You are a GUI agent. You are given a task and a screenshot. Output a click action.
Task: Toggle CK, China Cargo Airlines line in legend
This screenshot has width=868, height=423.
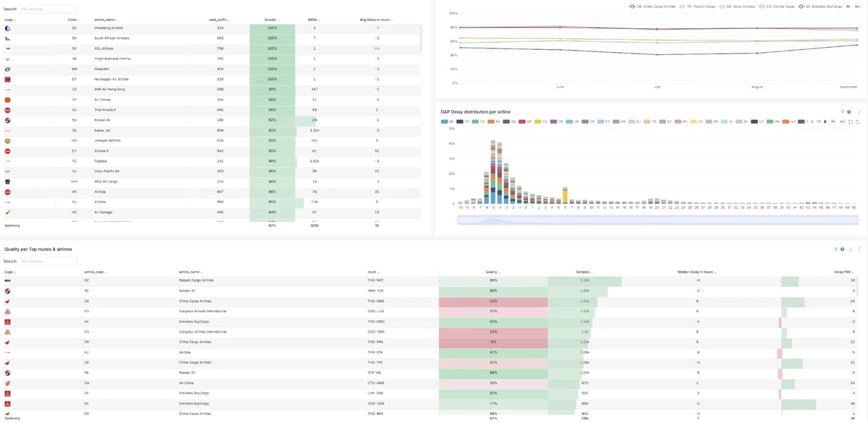click(652, 6)
